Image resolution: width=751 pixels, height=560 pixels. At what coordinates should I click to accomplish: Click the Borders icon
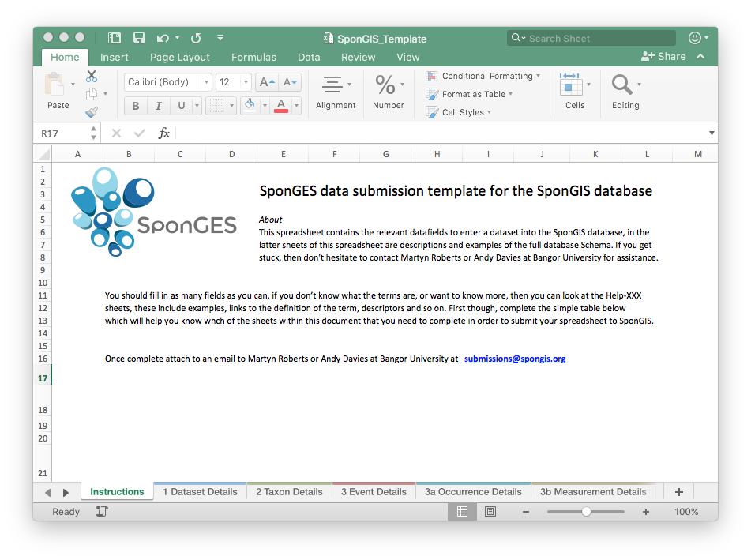(x=216, y=105)
